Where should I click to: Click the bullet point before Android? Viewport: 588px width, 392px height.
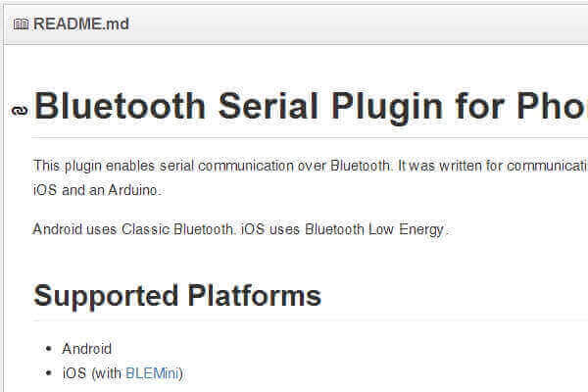click(49, 349)
